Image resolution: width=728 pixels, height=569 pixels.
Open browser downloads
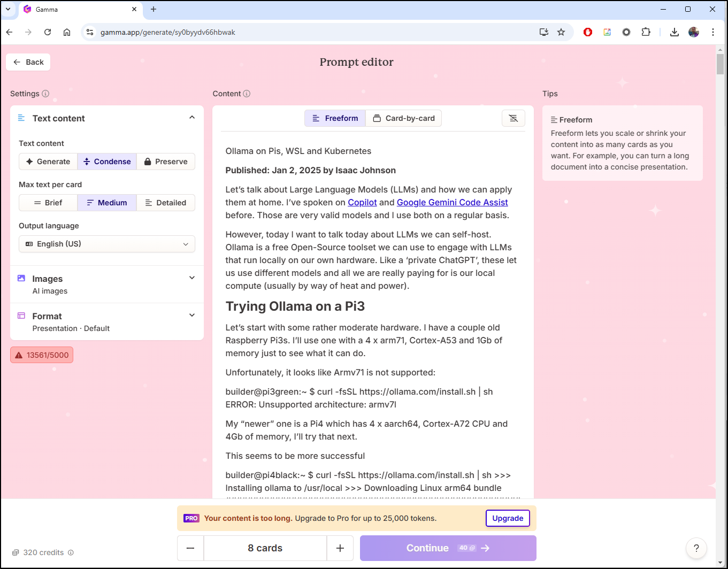click(675, 32)
